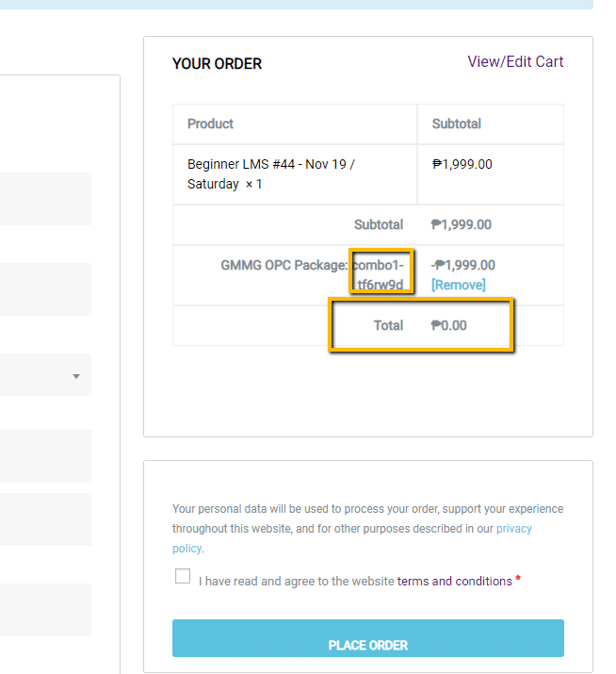Click the red required asterisk
This screenshot has height=674, width=616.
(517, 580)
